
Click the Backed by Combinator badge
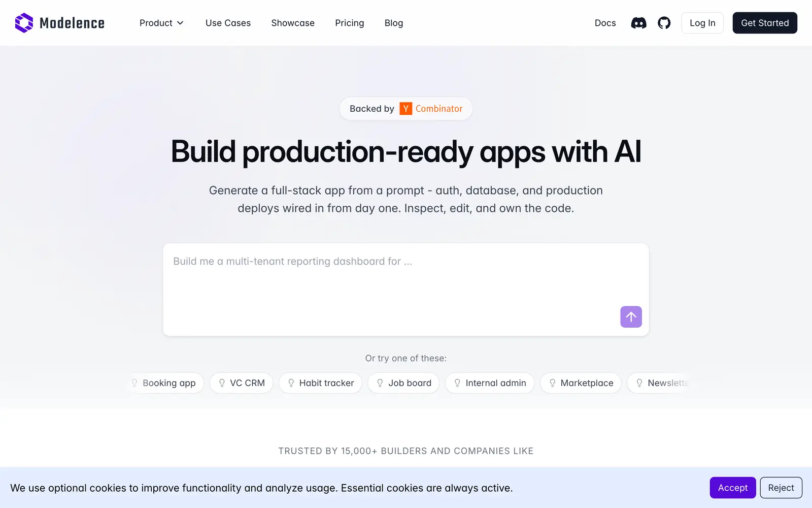(406, 109)
